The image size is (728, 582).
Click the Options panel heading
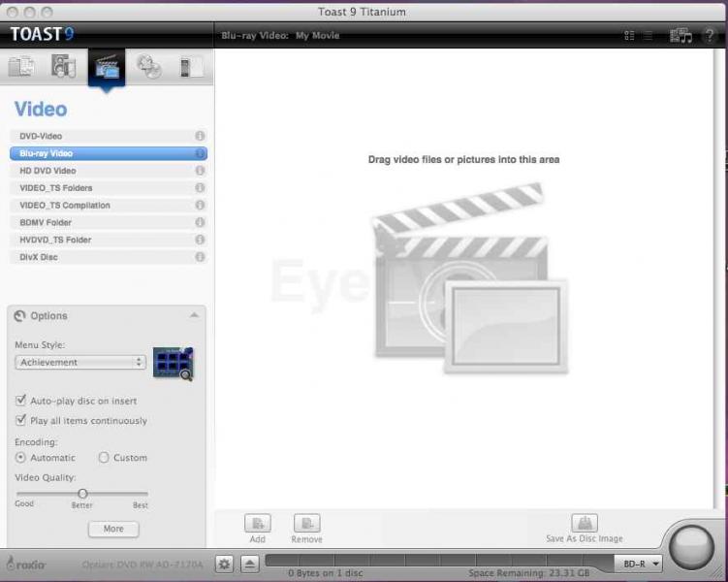(x=48, y=316)
